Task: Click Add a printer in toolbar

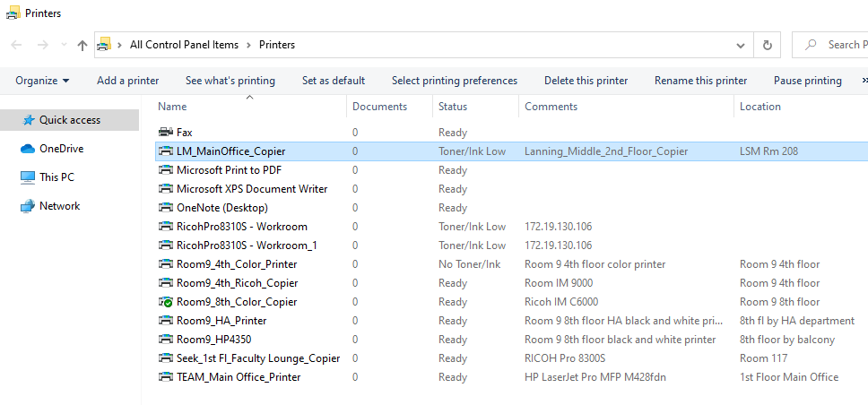Action: [x=127, y=81]
